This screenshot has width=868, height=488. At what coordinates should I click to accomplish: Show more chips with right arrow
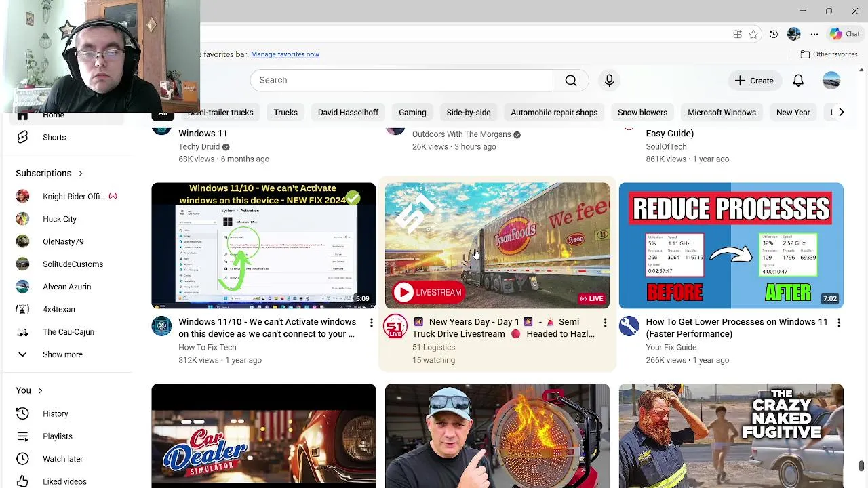pyautogui.click(x=841, y=113)
